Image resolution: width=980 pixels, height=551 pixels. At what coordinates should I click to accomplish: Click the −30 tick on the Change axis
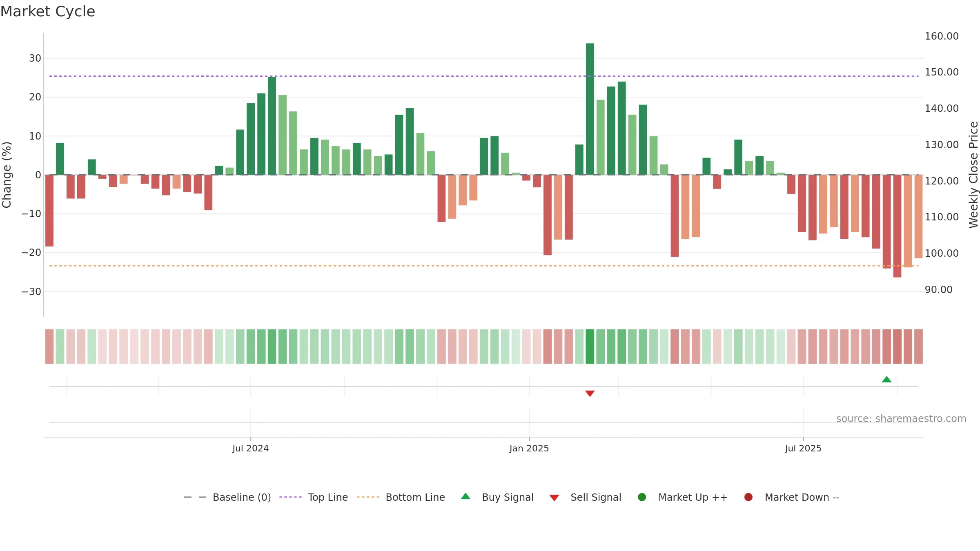click(31, 292)
